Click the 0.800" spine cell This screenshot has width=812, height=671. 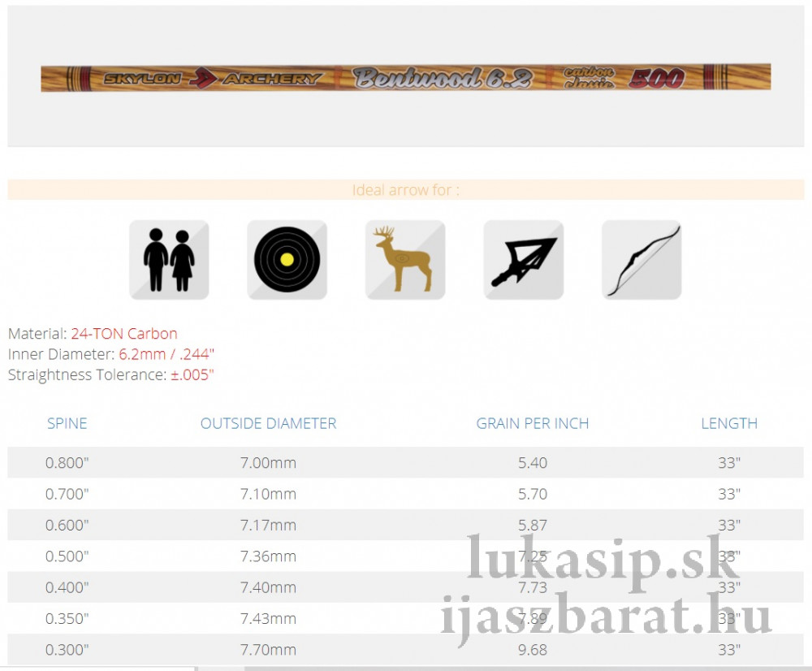tap(67, 463)
